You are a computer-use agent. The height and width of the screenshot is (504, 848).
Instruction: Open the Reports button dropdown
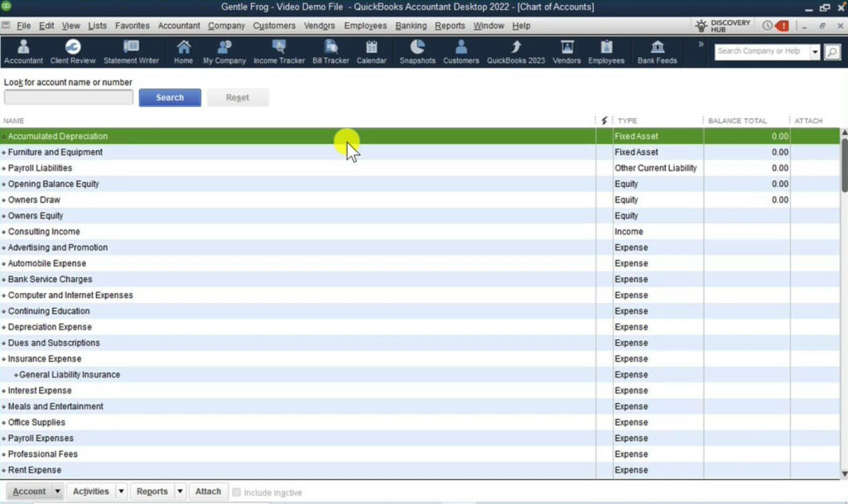pyautogui.click(x=179, y=491)
